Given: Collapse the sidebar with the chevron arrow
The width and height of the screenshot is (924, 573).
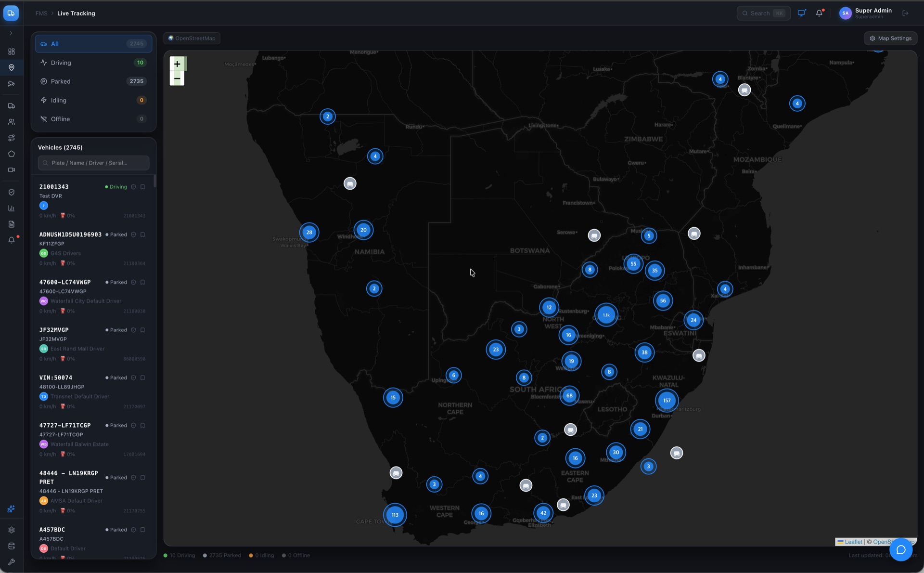Looking at the screenshot, I should point(12,33).
